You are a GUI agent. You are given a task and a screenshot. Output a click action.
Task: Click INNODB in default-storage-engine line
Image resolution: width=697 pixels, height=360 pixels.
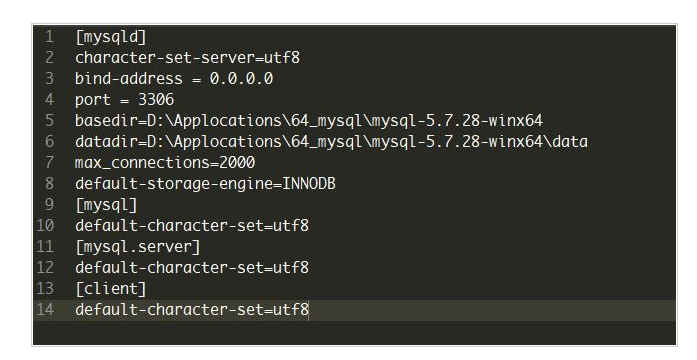pyautogui.click(x=309, y=184)
